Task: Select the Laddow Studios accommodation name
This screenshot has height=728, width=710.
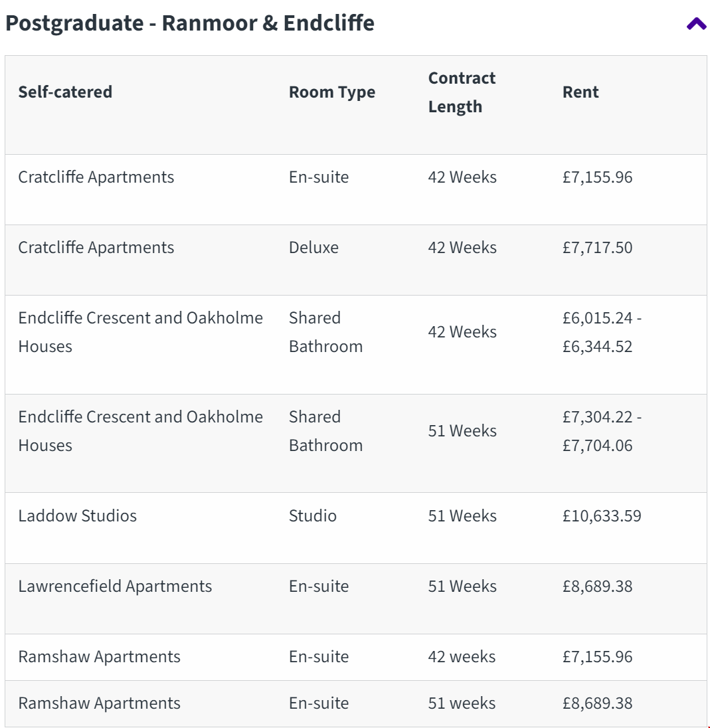Action: click(77, 515)
